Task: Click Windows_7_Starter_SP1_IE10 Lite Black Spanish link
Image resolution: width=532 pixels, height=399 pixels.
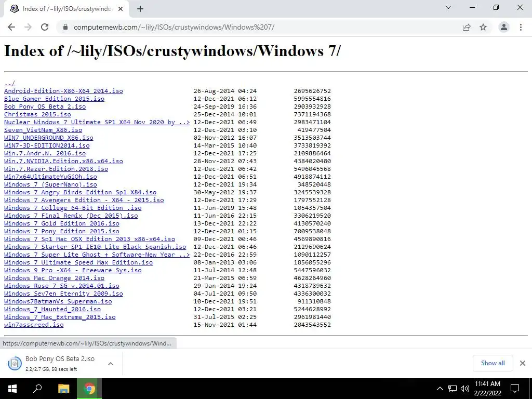Action: click(95, 247)
